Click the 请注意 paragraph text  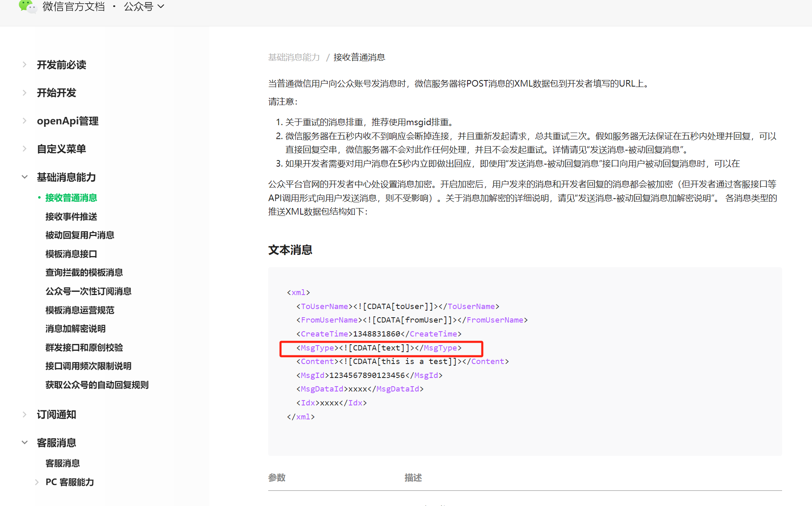tap(283, 102)
